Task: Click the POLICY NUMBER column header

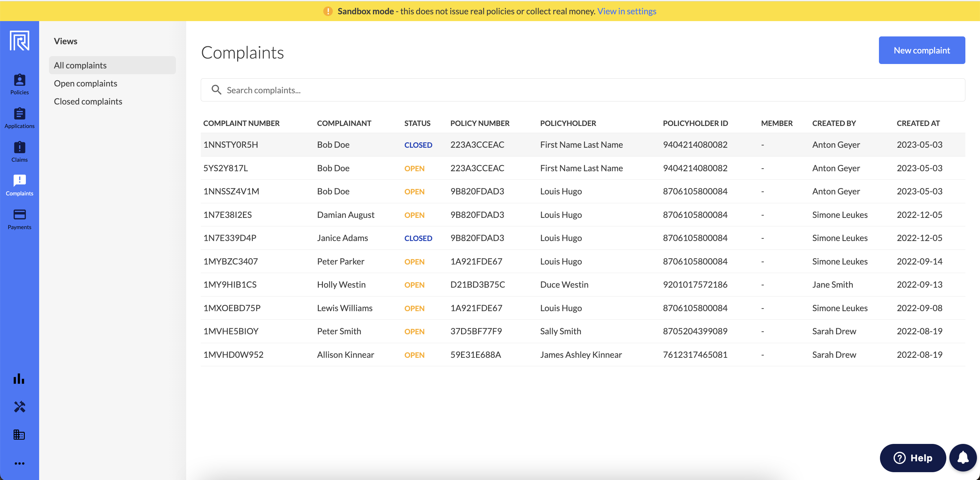Action: 480,123
